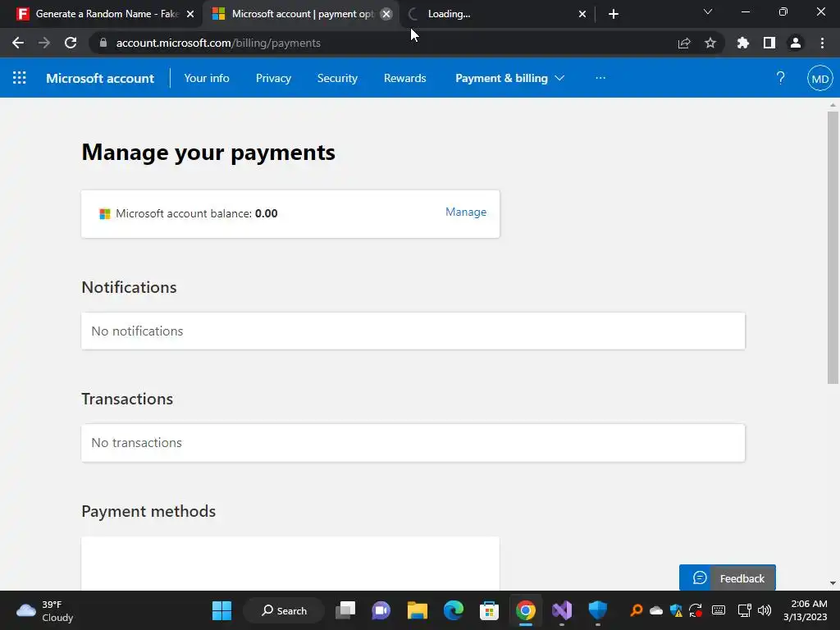The height and width of the screenshot is (630, 840).
Task: Open the Microsoft apps grid launcher
Action: [x=20, y=78]
